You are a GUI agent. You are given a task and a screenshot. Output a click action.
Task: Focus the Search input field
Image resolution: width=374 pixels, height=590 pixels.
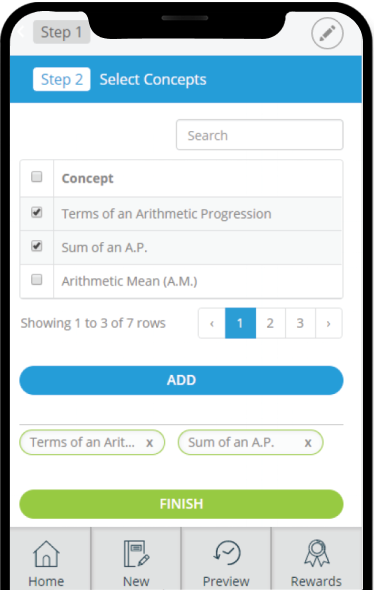(260, 135)
